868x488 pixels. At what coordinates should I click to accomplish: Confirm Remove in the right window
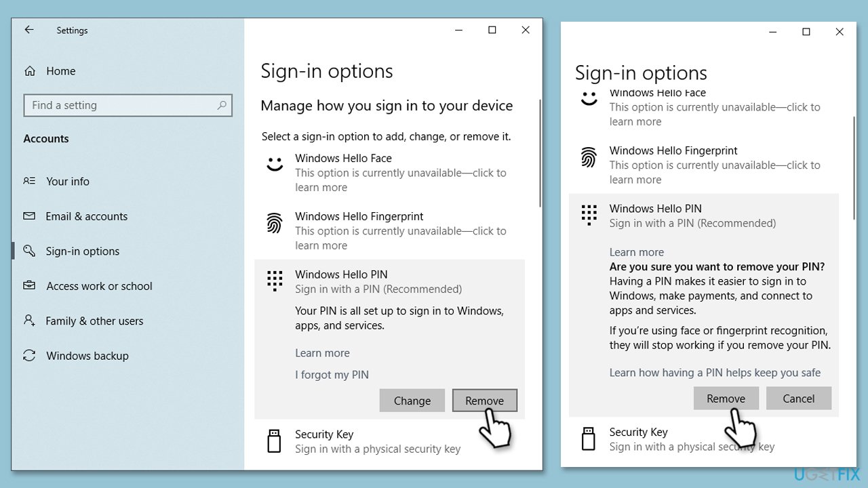tap(726, 399)
